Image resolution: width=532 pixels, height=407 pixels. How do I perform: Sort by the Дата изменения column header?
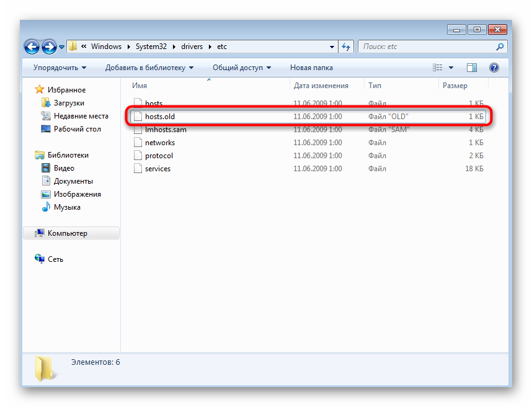pos(321,86)
